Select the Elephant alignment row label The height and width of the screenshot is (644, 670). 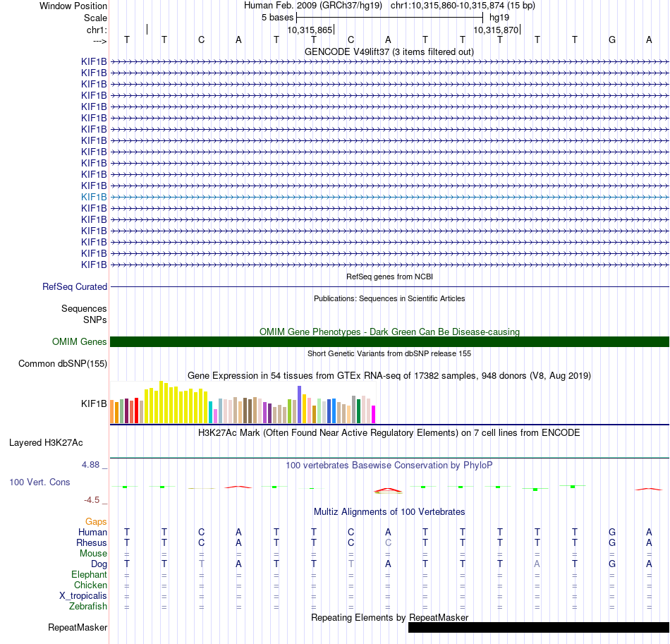pos(89,574)
